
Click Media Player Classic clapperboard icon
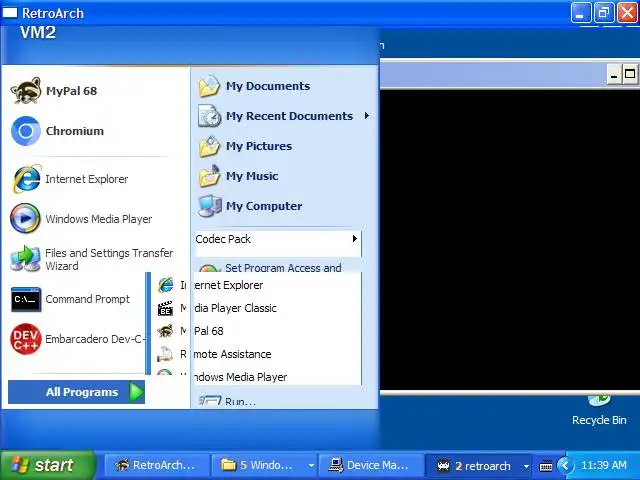coord(165,308)
